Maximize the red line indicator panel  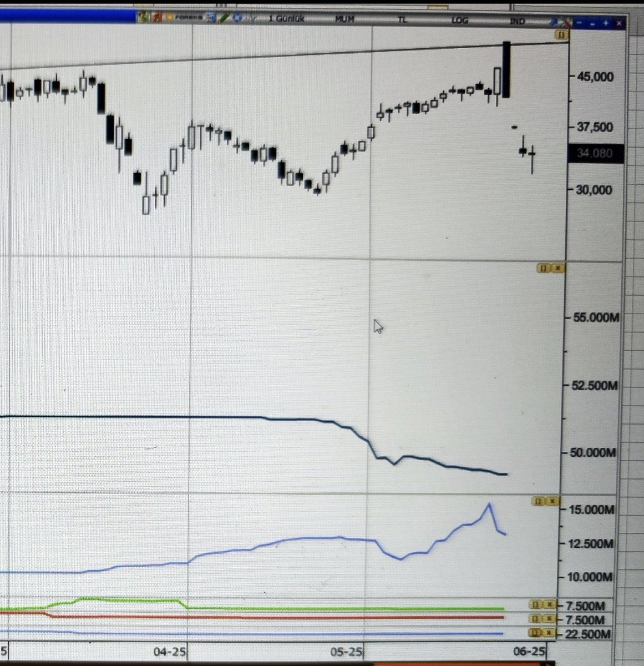click(x=536, y=618)
